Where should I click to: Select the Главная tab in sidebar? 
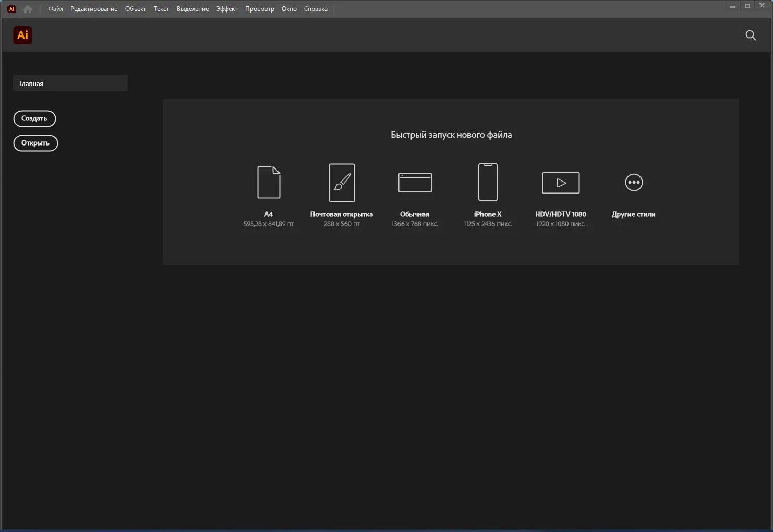tap(70, 83)
